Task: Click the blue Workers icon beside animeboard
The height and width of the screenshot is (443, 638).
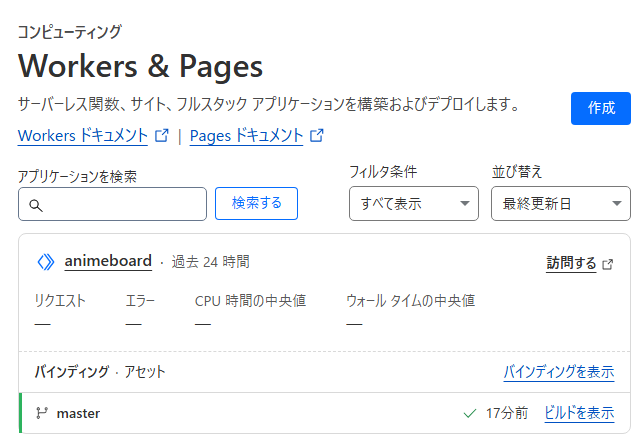Action: coord(46,262)
